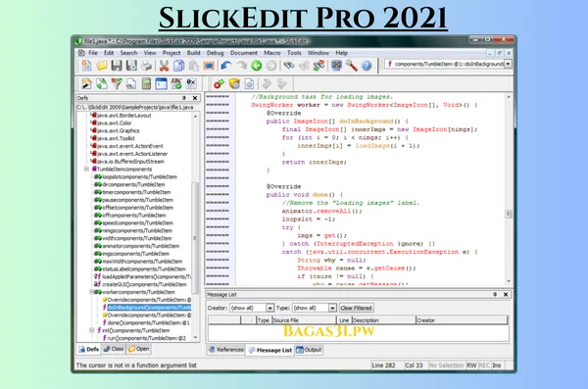Image resolution: width=588 pixels, height=389 pixels.
Task: Switch to the References tab
Action: [226, 350]
